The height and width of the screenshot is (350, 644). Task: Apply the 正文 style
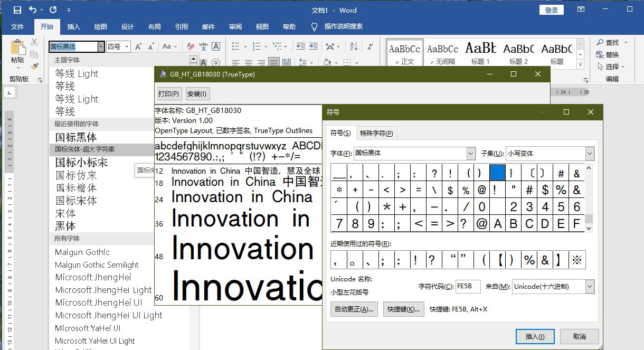tap(405, 53)
